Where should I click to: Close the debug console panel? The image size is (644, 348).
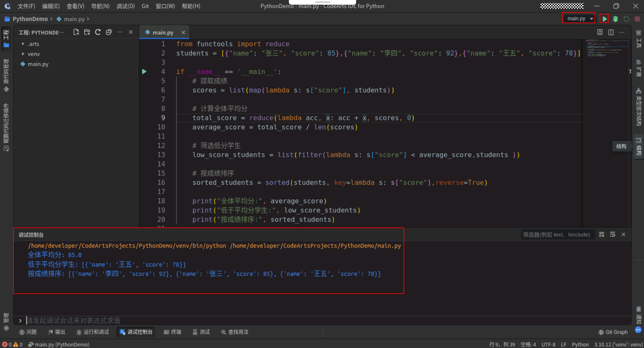point(623,234)
